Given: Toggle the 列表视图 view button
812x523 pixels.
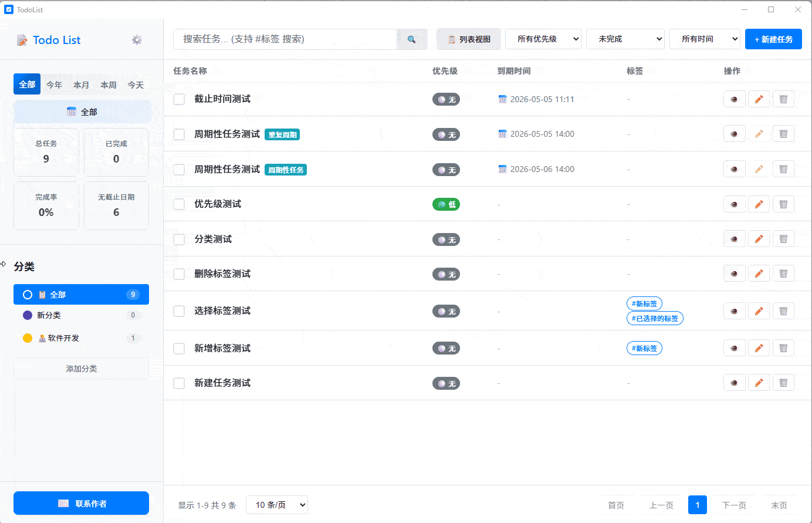Looking at the screenshot, I should pyautogui.click(x=469, y=39).
